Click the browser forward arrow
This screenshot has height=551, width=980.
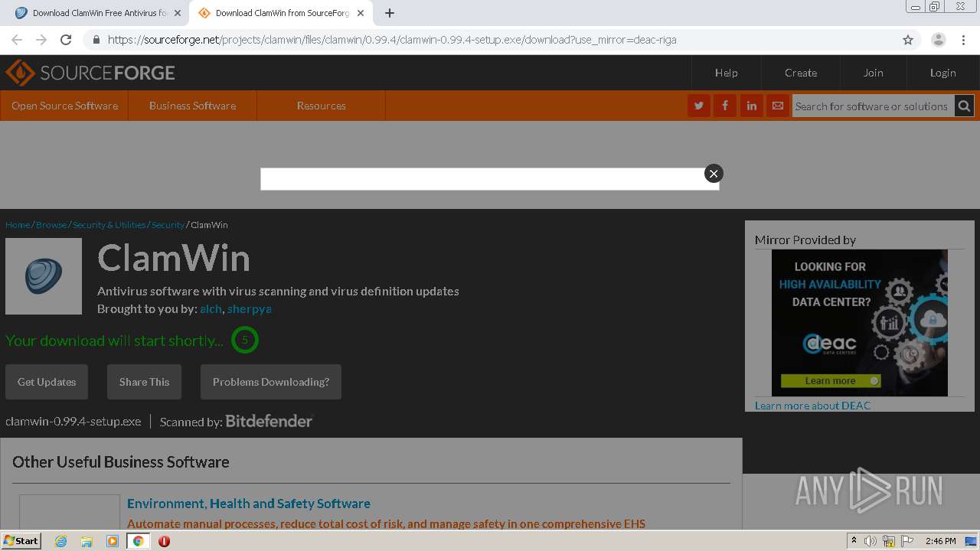[41, 40]
